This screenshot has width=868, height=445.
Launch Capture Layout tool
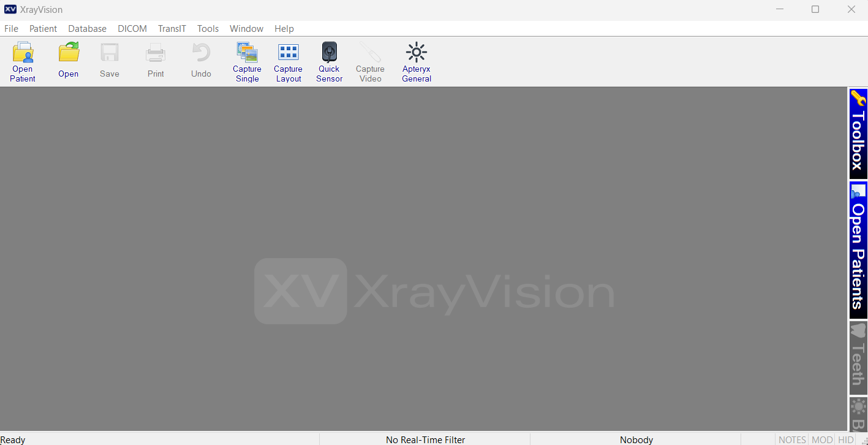click(289, 61)
